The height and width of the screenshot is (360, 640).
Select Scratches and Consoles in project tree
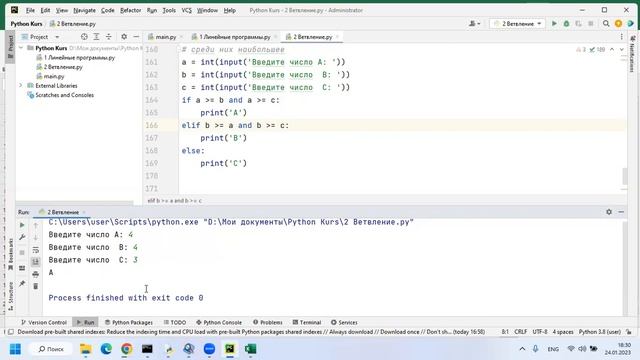[61, 95]
